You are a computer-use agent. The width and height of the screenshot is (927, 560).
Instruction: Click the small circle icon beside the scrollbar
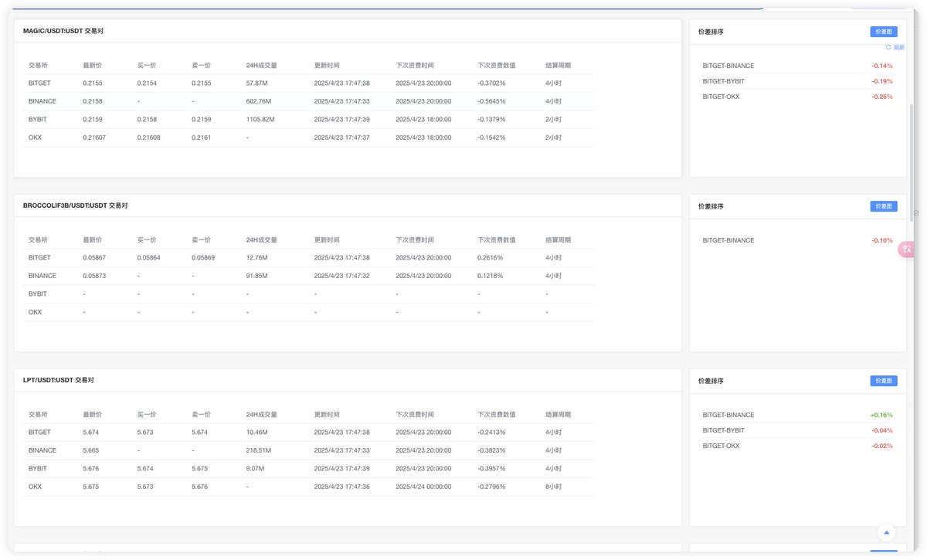(x=916, y=212)
